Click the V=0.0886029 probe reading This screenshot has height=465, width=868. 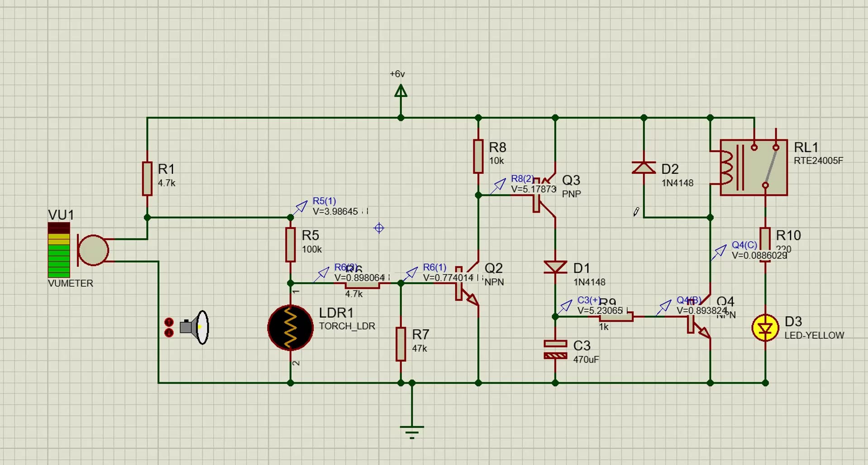click(x=759, y=256)
